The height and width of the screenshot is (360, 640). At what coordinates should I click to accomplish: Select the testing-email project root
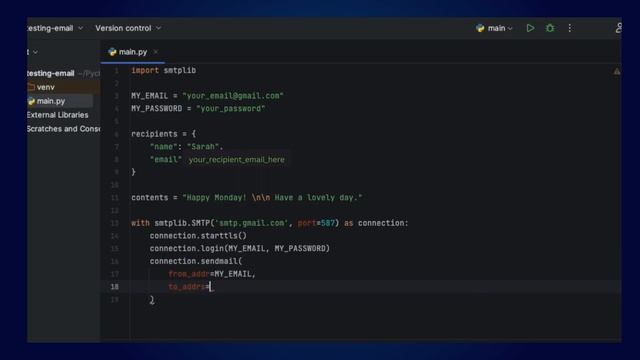(51, 73)
